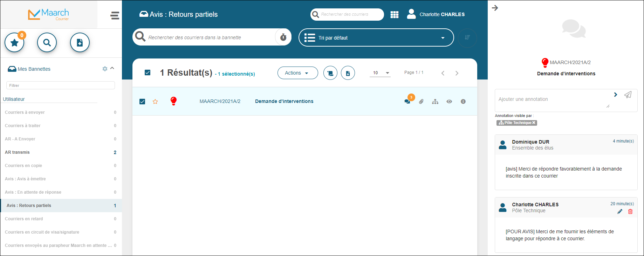Open the info details icon

(x=463, y=102)
